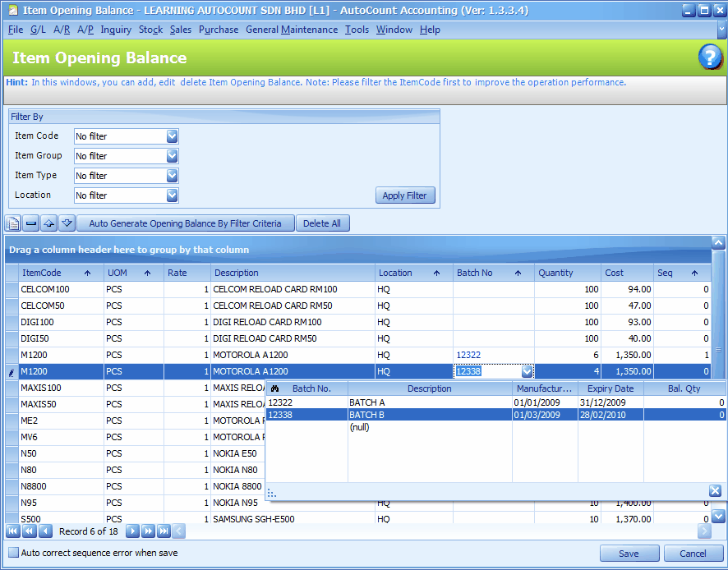Go to previous record navigator arrow
Image resolution: width=728 pixels, height=570 pixels.
point(45,531)
